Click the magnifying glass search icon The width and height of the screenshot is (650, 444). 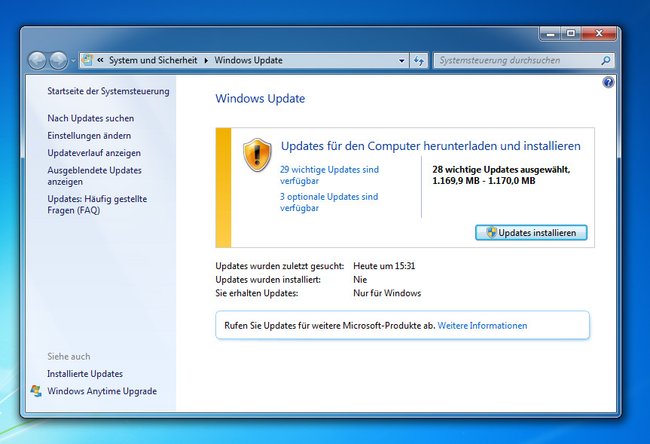click(x=606, y=61)
